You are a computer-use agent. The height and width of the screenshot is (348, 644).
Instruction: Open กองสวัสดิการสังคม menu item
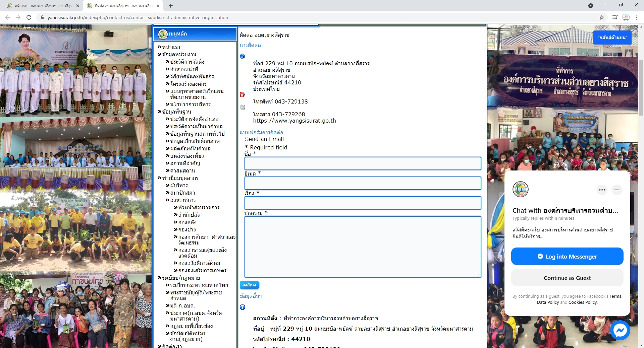(x=199, y=263)
